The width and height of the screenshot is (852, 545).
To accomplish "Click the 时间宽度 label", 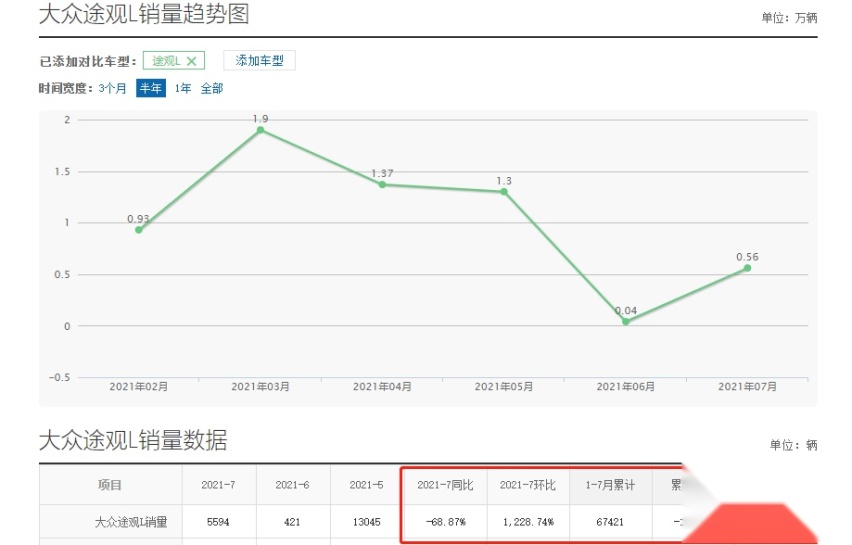I will click(x=66, y=88).
